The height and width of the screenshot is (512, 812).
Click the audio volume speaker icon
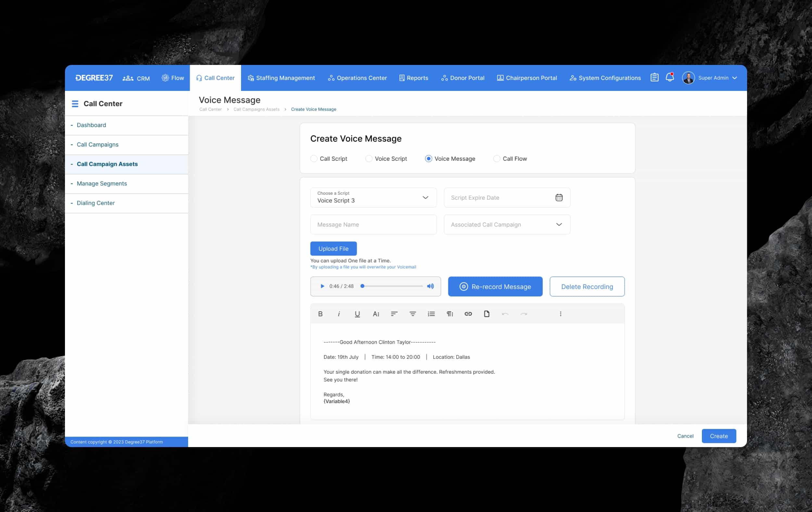pyautogui.click(x=430, y=286)
